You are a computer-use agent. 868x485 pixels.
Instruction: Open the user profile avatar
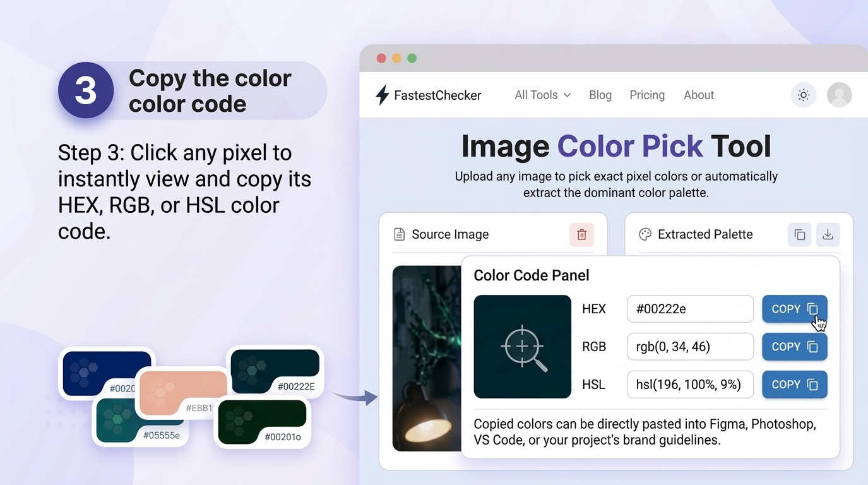click(x=839, y=95)
